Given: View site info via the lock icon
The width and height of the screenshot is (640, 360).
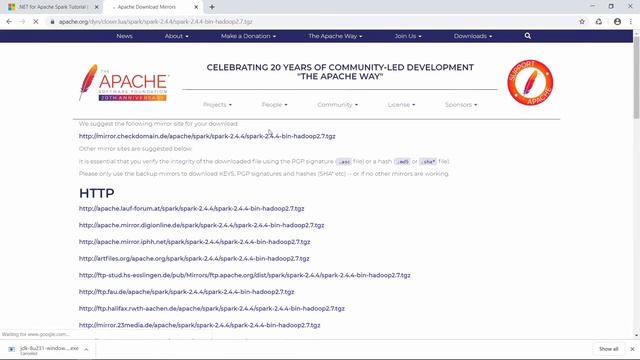Looking at the screenshot, I should [x=52, y=22].
